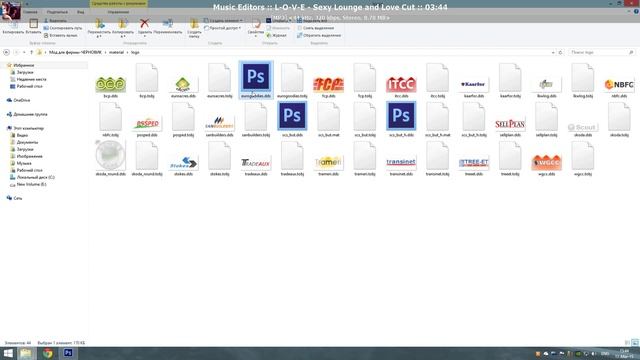This screenshot has width=640, height=360.
Task: Open Недавние места in Favorites
Action: tap(28, 79)
